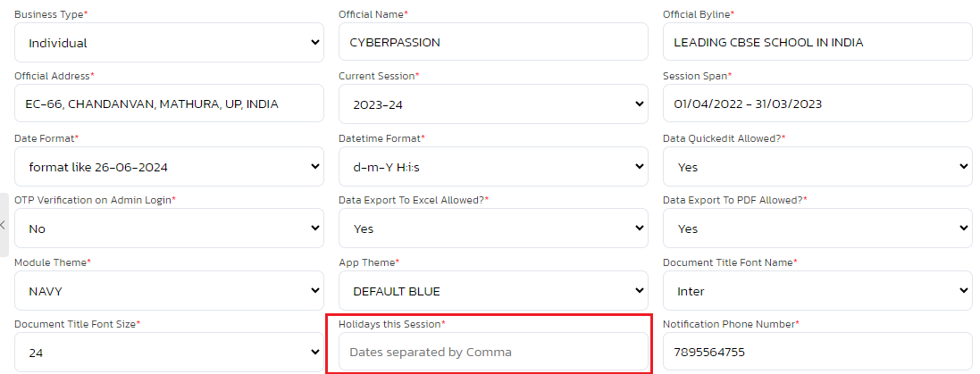
Task: Open Document Title Font Size dropdown
Action: point(169,353)
